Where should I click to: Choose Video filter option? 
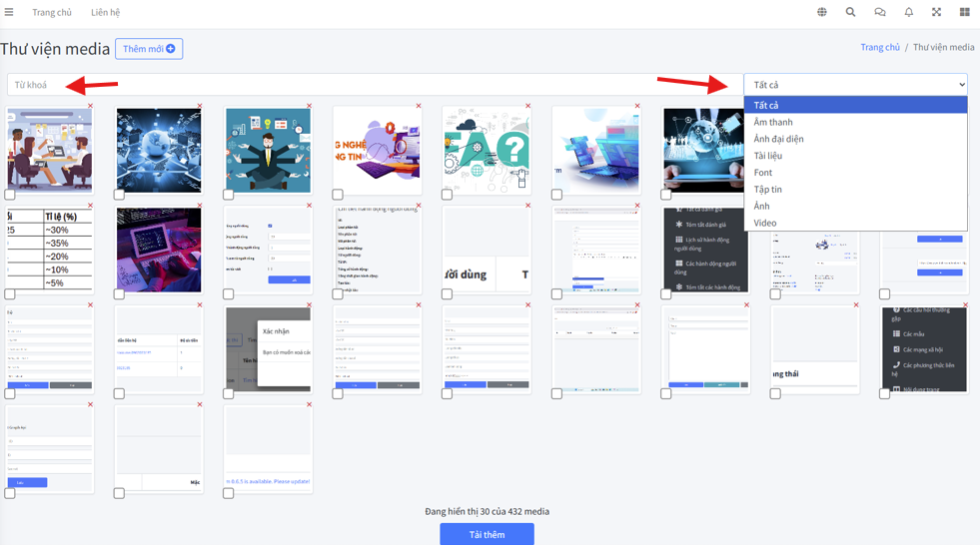[855, 223]
